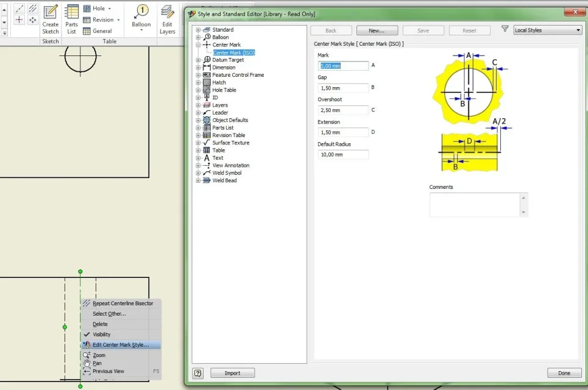The width and height of the screenshot is (588, 390).
Task: Click the help question mark icon
Action: [x=197, y=373]
